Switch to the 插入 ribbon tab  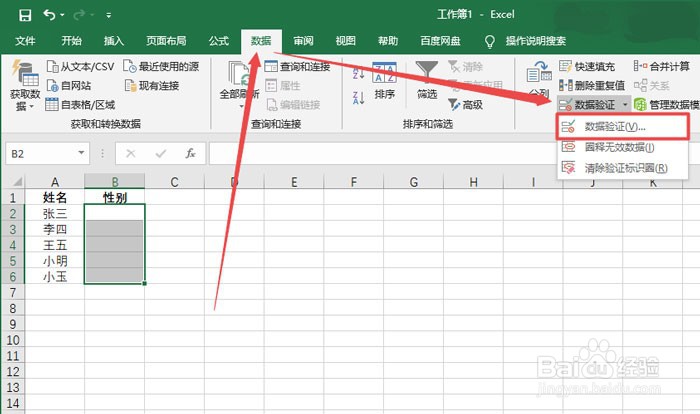(113, 41)
